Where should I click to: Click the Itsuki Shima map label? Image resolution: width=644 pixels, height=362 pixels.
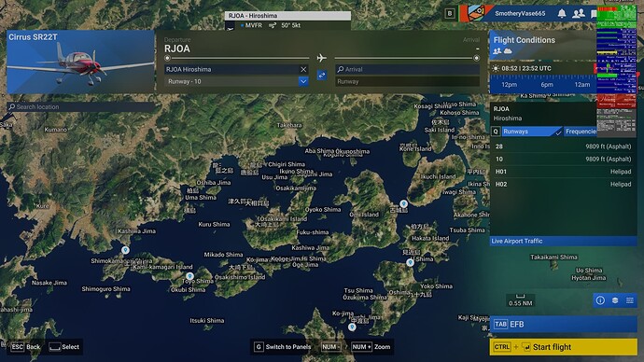click(x=207, y=321)
